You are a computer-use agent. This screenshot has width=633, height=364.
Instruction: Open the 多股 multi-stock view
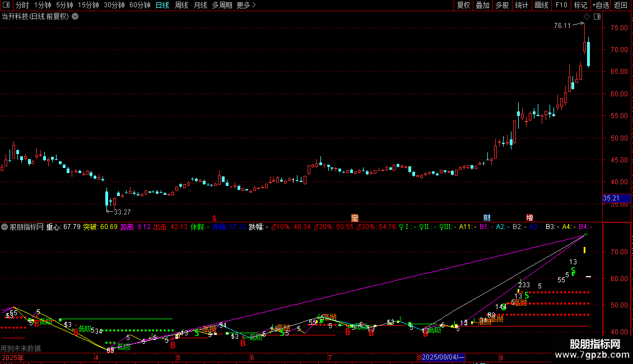tap(502, 5)
